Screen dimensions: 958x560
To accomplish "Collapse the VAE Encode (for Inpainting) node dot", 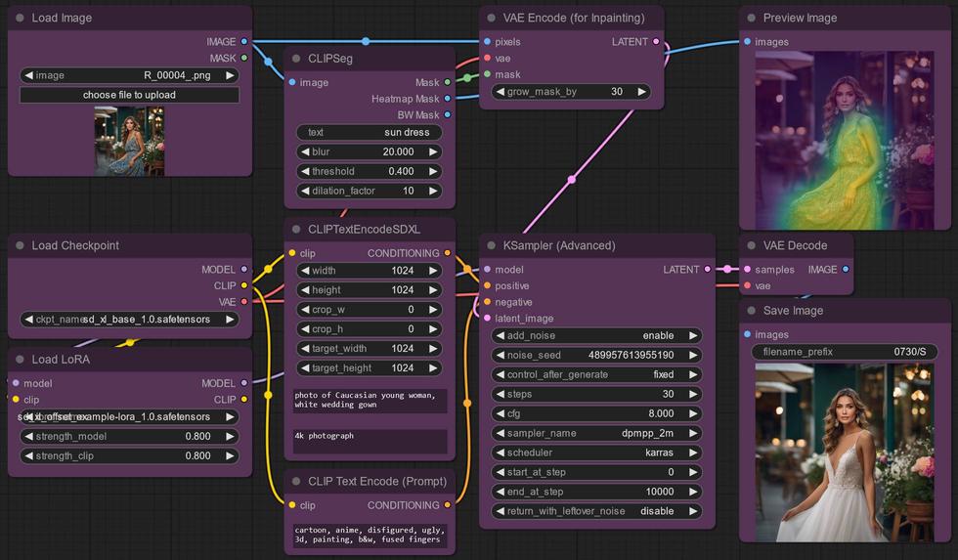I will tap(491, 18).
